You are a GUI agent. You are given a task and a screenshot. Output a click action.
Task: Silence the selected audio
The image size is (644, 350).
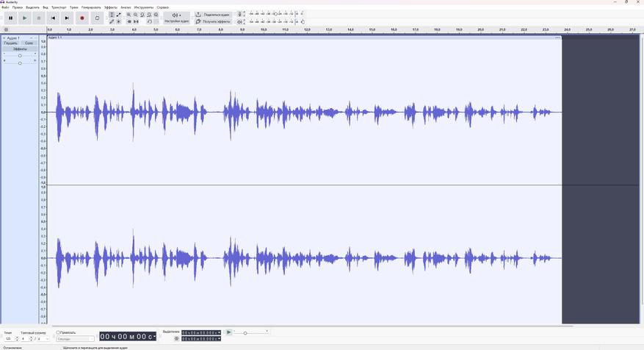pos(136,21)
